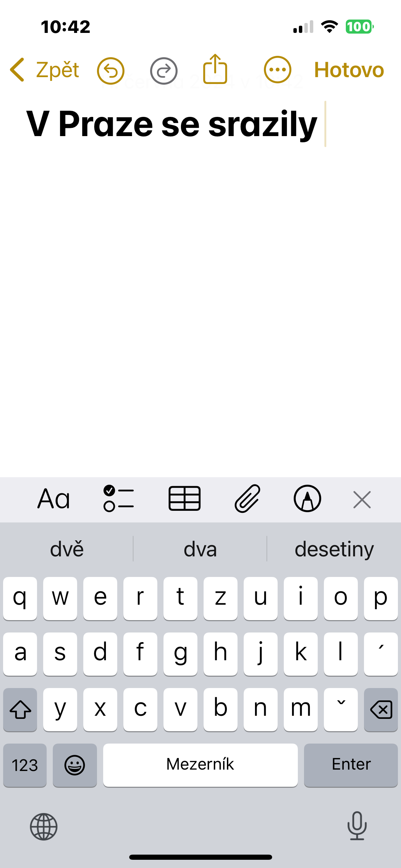Screen dimensions: 401x868
Task: Toggle the Shift key
Action: 20,710
